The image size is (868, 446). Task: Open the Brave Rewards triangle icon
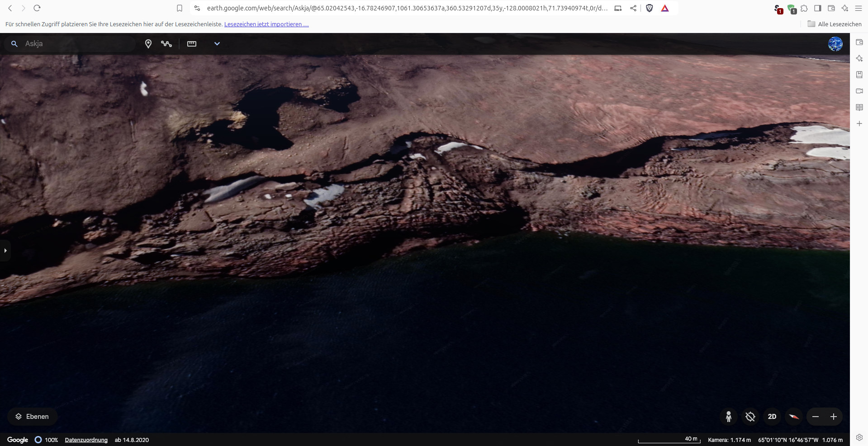[665, 8]
